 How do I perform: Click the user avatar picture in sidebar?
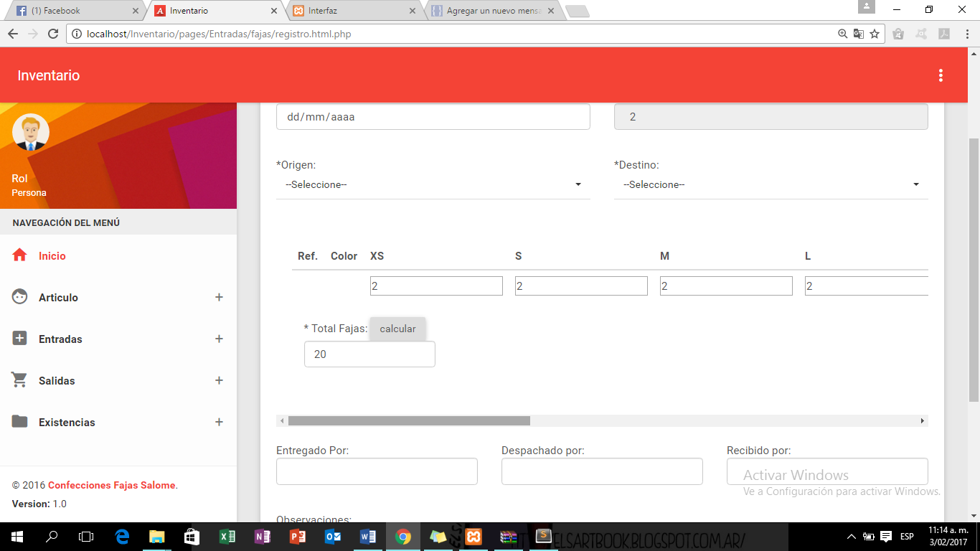(31, 132)
